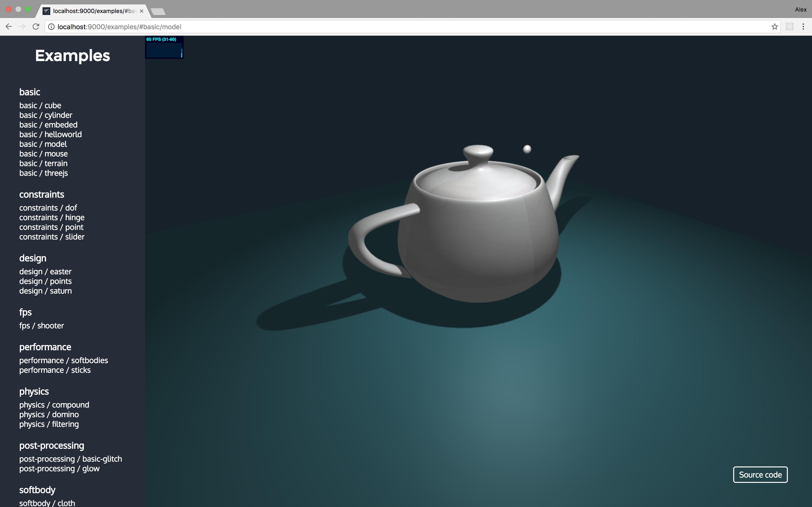Screen dimensions: 812x507
Task: Select constraints / hinge example
Action: point(52,218)
